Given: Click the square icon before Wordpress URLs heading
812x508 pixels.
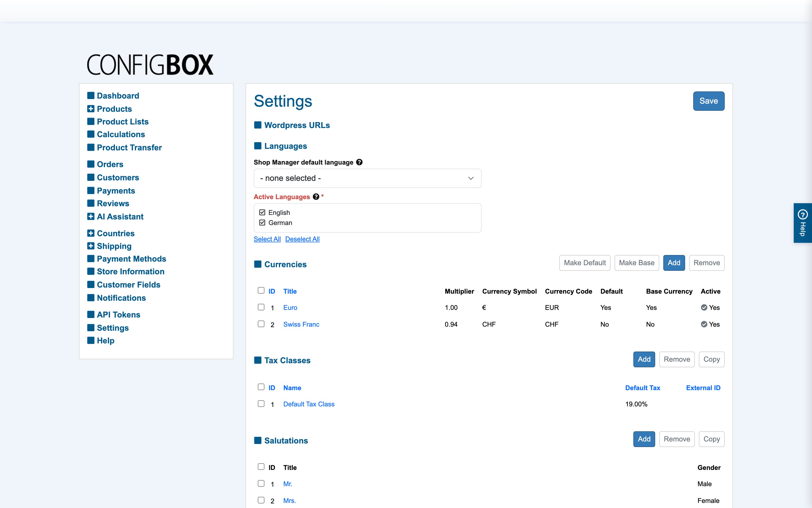Looking at the screenshot, I should coord(258,125).
